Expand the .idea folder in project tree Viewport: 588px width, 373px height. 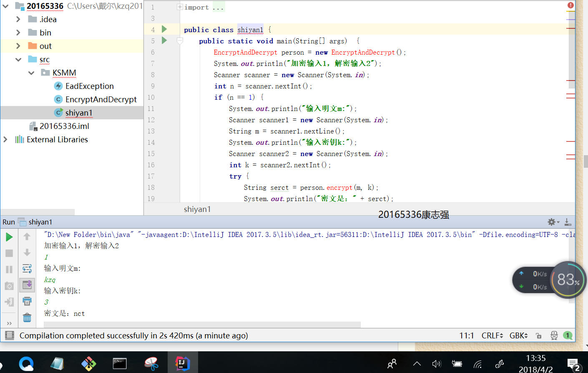18,19
